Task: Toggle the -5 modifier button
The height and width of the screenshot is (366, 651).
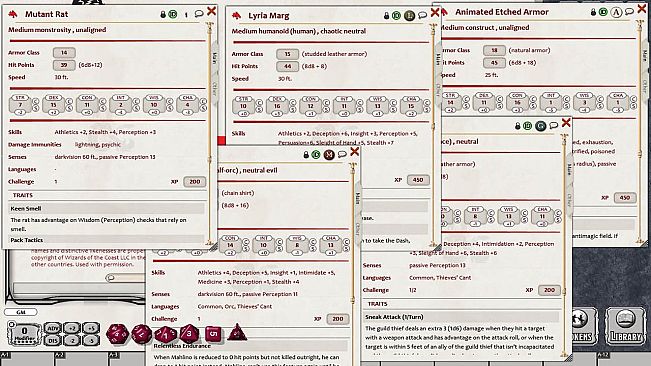Action: [x=91, y=340]
